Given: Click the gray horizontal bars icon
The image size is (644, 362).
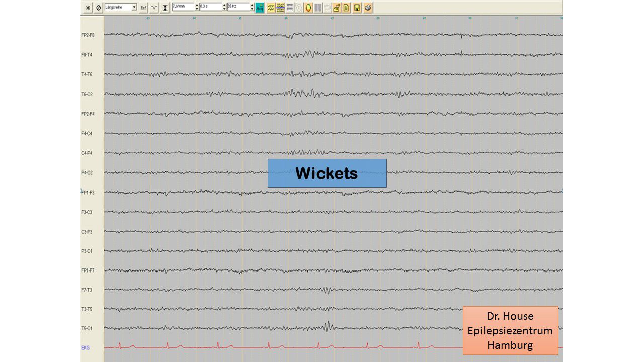Looking at the screenshot, I should tap(290, 8).
